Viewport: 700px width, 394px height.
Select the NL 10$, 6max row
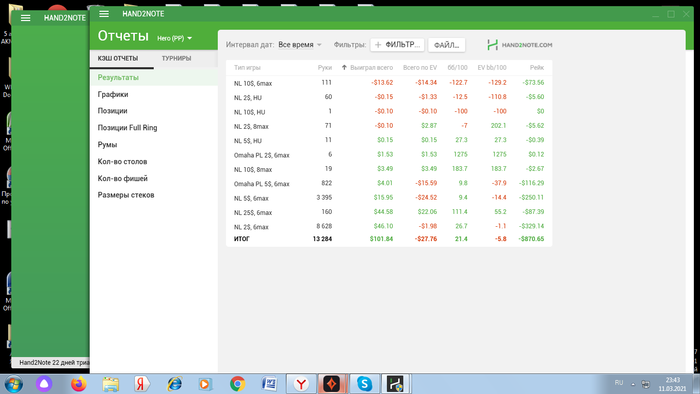click(x=389, y=83)
